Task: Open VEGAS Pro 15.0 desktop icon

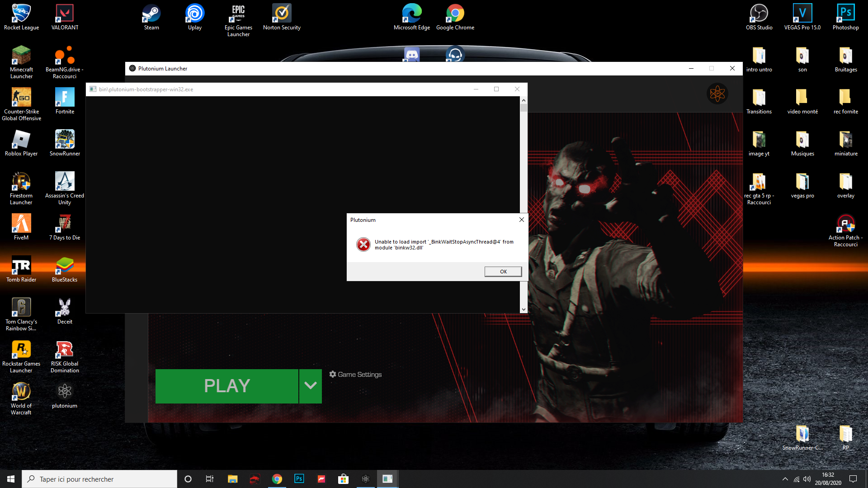Action: tap(802, 17)
